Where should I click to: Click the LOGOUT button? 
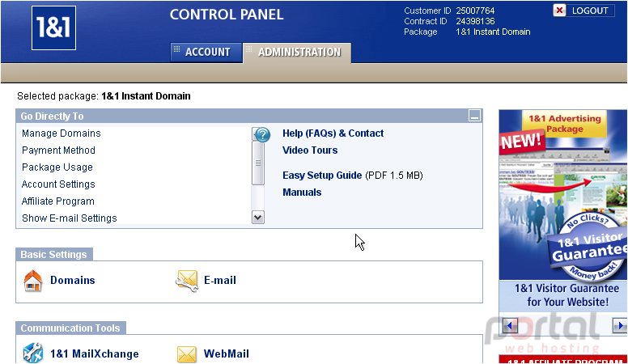[589, 11]
